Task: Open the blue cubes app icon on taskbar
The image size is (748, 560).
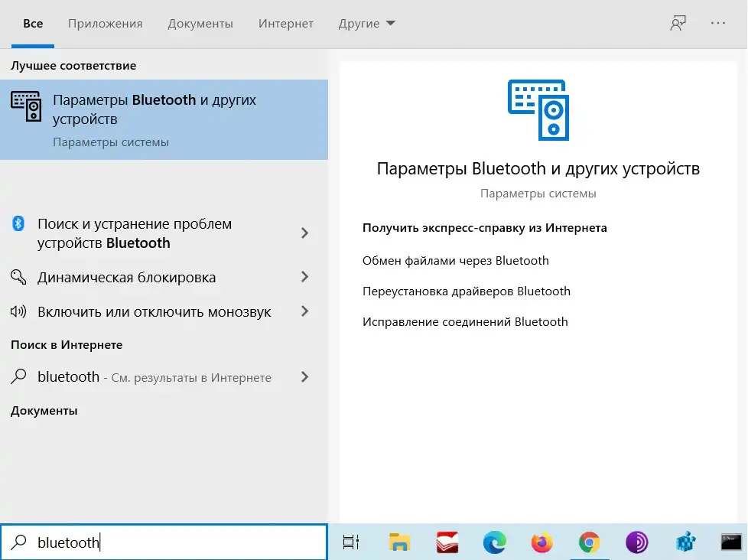Action: [x=685, y=542]
